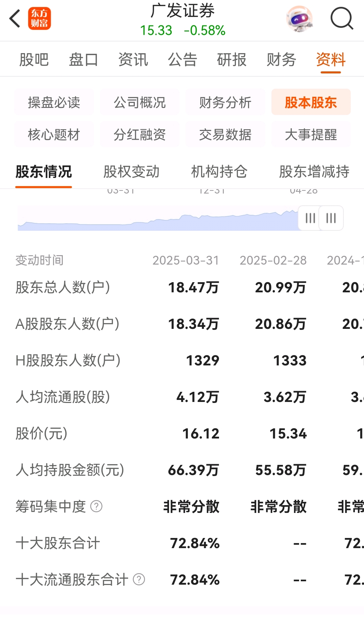Viewport: 364px width, 630px height.
Task: Tap the H股股东人数(户) row label
Action: pos(68,360)
